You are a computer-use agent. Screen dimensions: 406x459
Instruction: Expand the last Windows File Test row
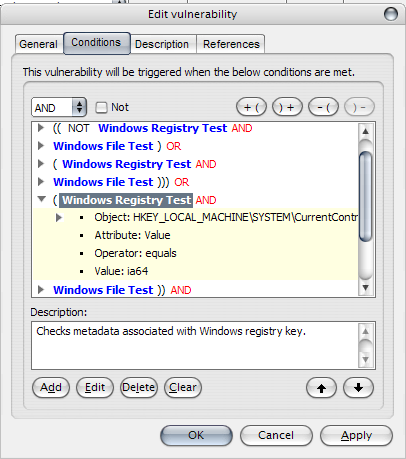41,289
